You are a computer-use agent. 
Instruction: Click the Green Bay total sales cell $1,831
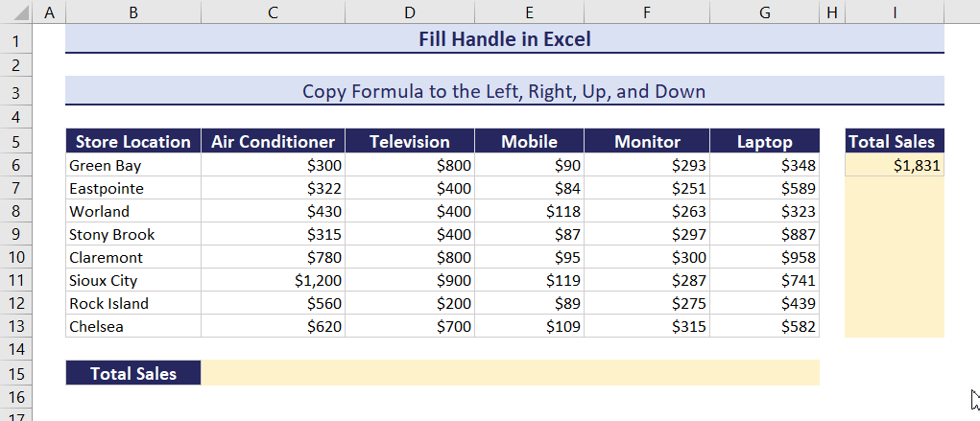tap(894, 165)
